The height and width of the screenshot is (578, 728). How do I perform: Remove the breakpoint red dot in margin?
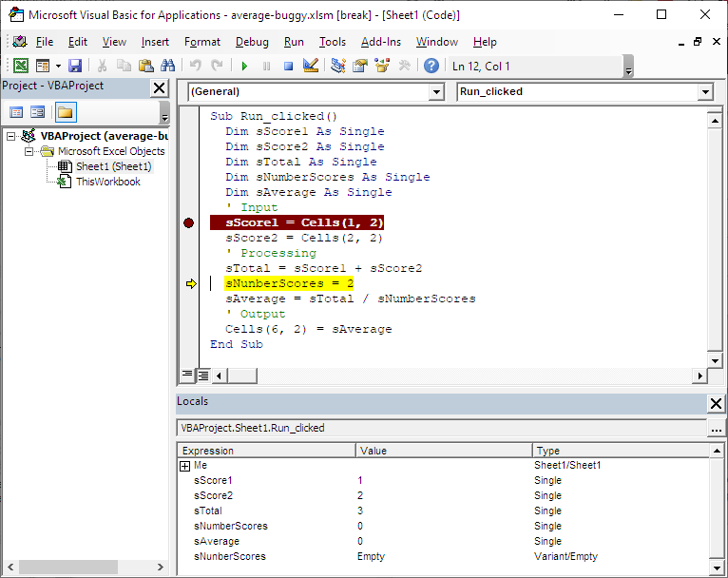point(188,223)
